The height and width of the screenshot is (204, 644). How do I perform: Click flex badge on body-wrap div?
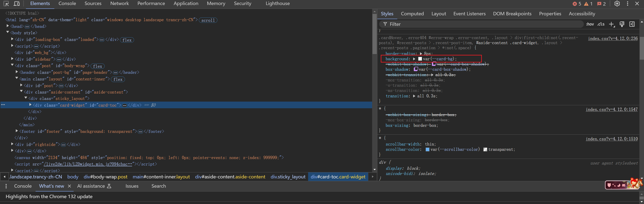click(97, 66)
